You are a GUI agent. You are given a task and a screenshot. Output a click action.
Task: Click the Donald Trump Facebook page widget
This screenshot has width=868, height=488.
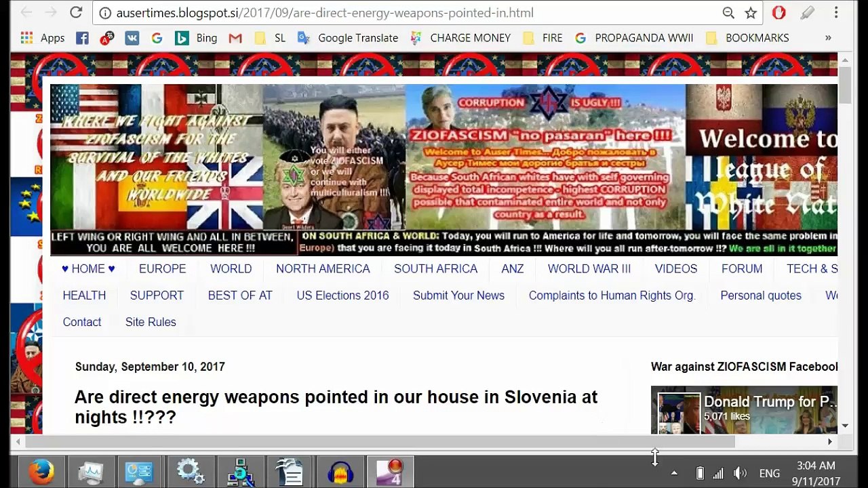click(744, 410)
